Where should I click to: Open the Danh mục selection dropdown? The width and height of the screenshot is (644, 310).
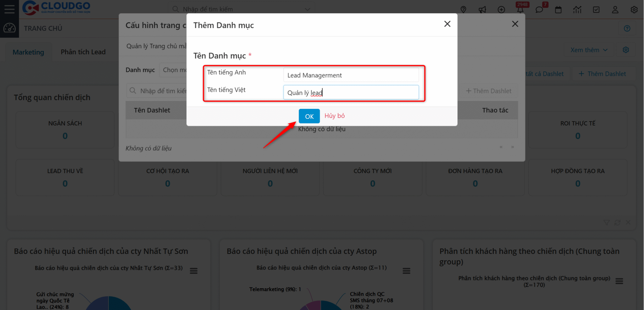point(174,70)
